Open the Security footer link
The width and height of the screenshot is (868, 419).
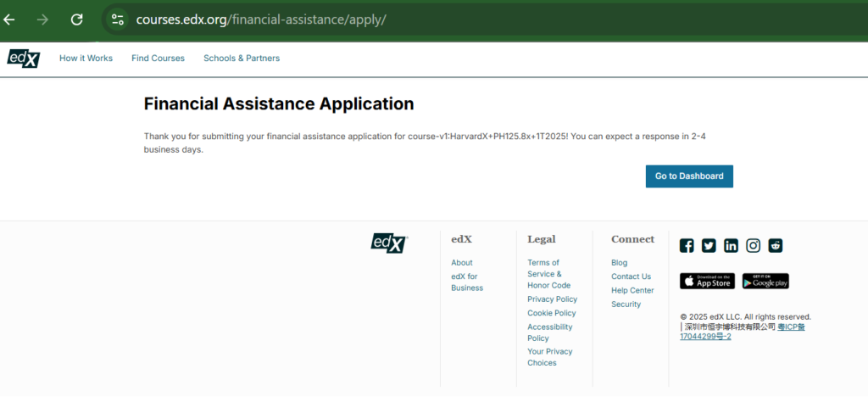pyautogui.click(x=626, y=304)
